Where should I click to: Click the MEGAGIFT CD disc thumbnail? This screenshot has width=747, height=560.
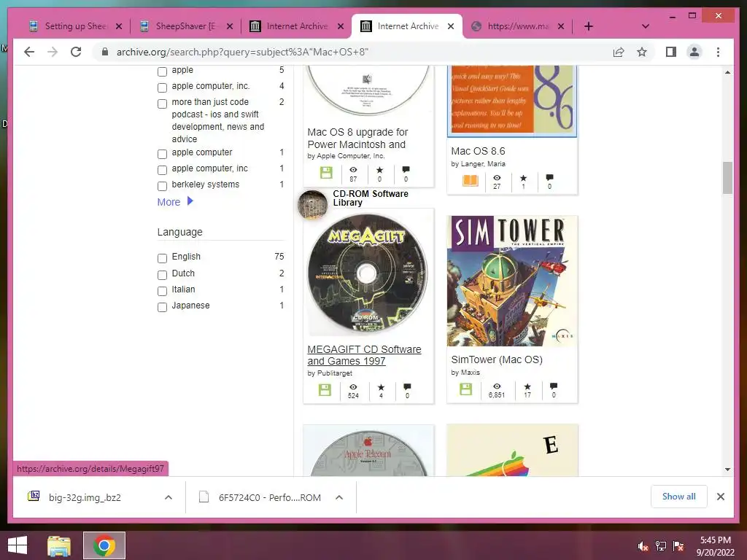coord(368,273)
